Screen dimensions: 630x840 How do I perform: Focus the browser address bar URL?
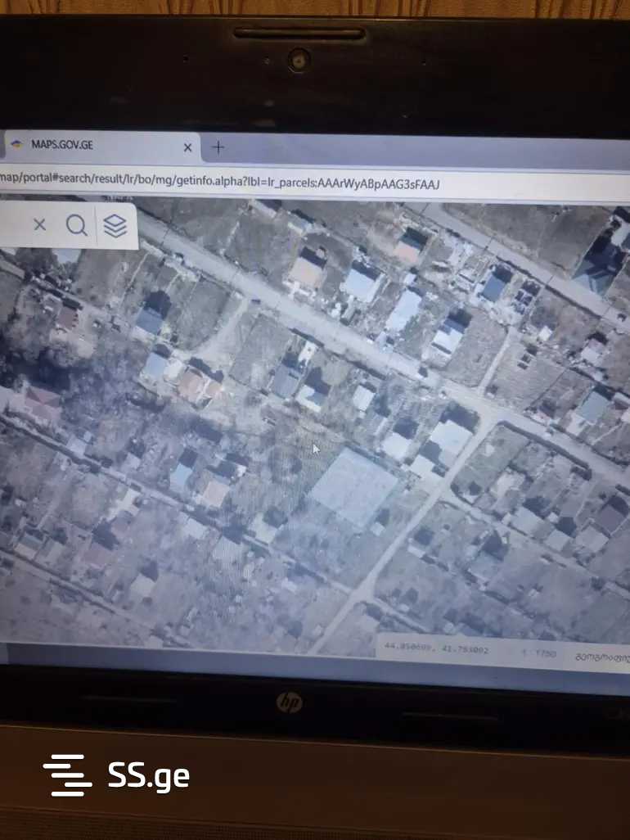(x=221, y=183)
